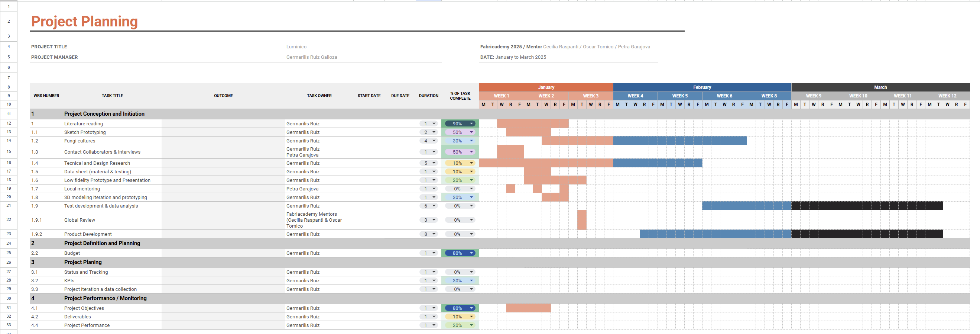Open the 30% completion dropdown for KPIs

(460, 280)
